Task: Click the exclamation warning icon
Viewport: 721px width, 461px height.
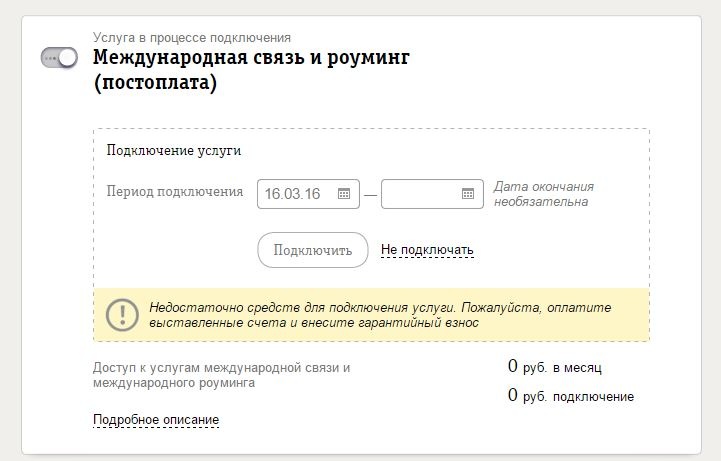Action: [122, 315]
